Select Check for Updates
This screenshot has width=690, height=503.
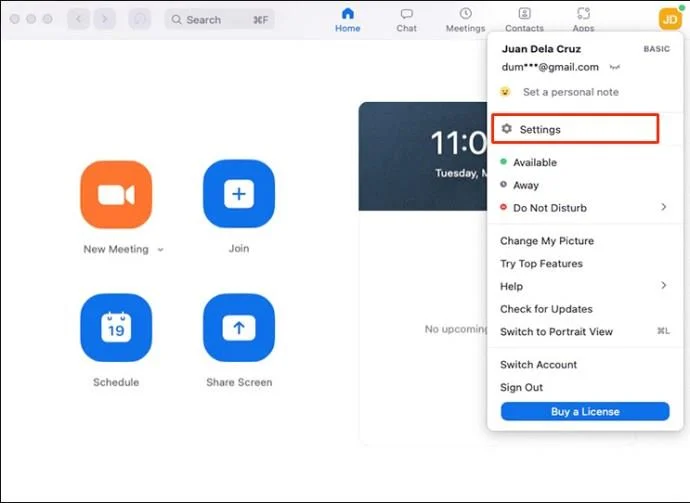[x=546, y=309]
